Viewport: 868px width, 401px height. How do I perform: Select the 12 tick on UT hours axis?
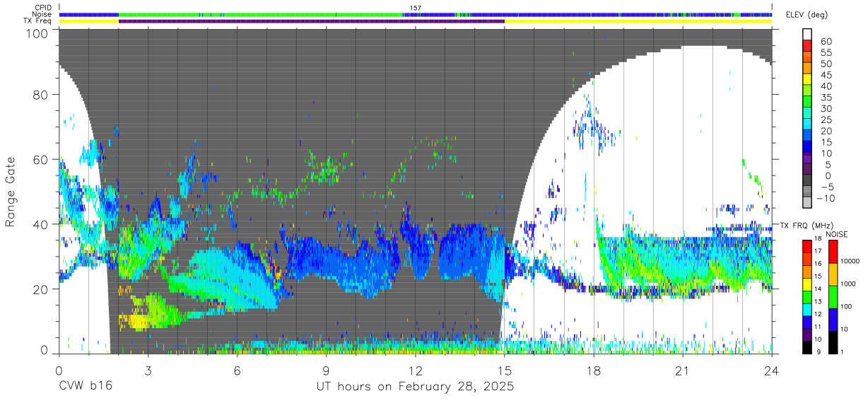(415, 371)
